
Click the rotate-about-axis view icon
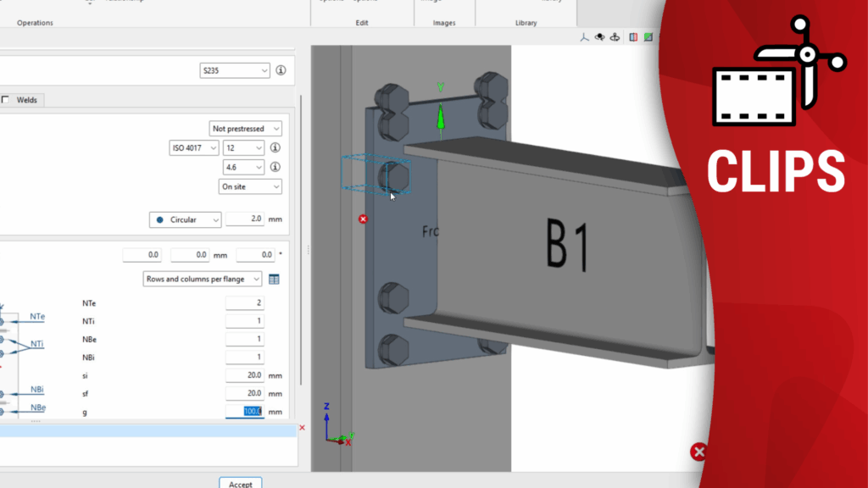point(615,37)
